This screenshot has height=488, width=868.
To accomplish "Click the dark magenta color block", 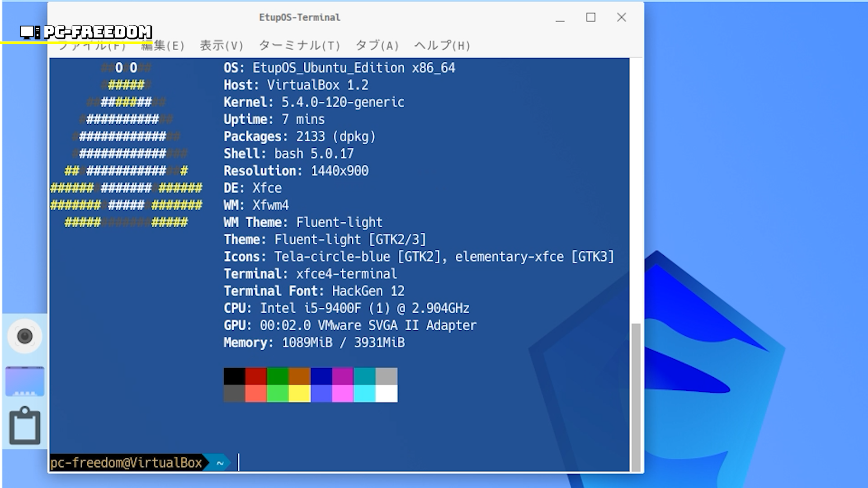I will pyautogui.click(x=343, y=376).
